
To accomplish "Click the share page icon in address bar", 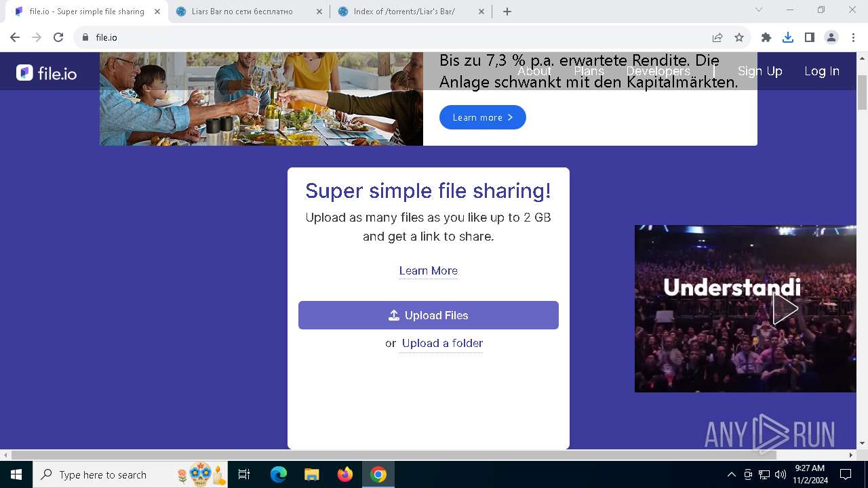I will (717, 37).
